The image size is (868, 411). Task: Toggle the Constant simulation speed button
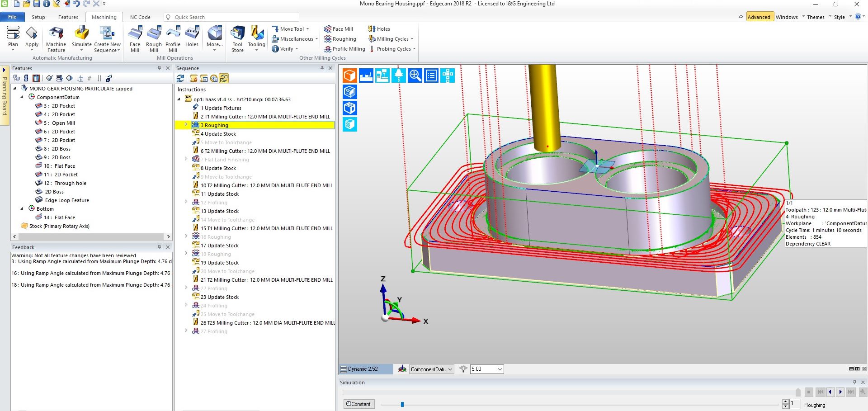point(358,404)
